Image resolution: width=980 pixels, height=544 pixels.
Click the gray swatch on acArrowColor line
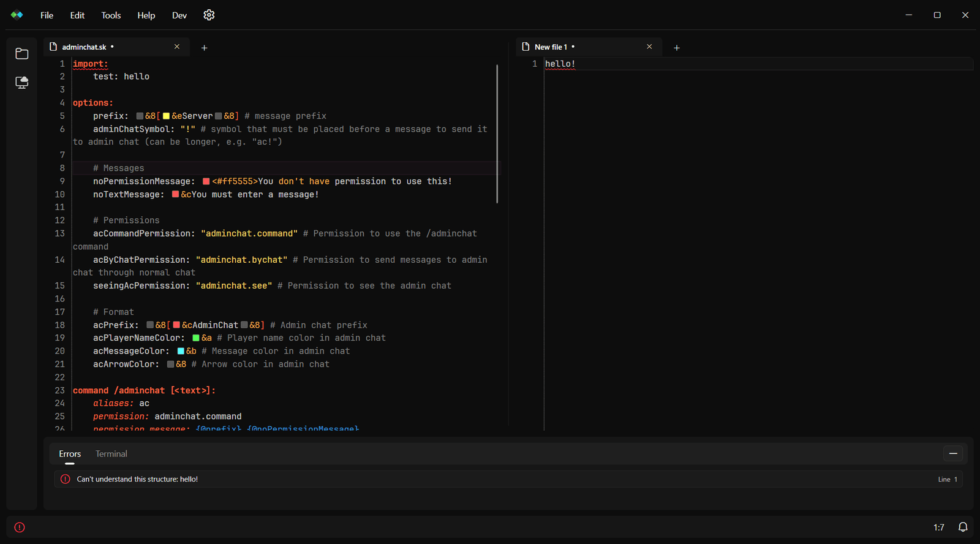pyautogui.click(x=171, y=365)
